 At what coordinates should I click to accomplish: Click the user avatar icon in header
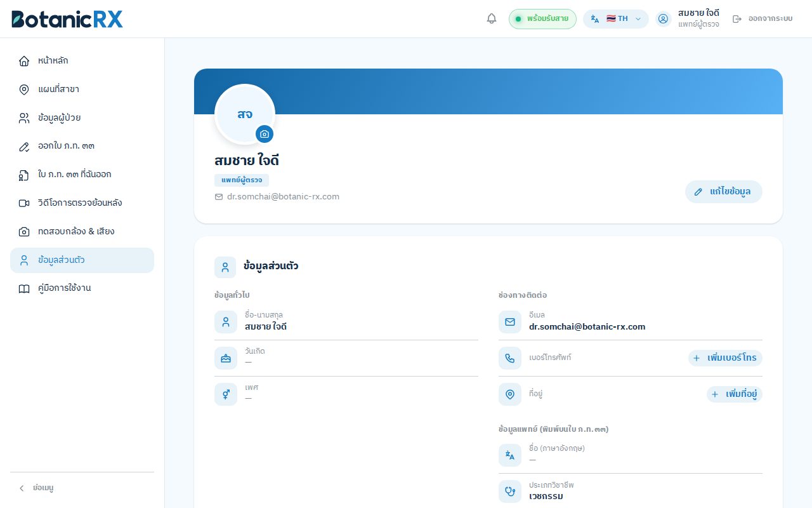[x=664, y=18]
